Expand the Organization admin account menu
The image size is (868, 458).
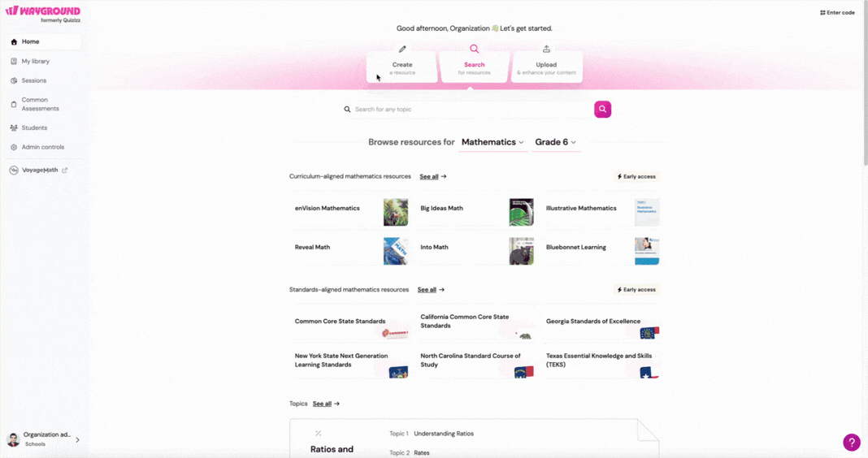tap(43, 439)
